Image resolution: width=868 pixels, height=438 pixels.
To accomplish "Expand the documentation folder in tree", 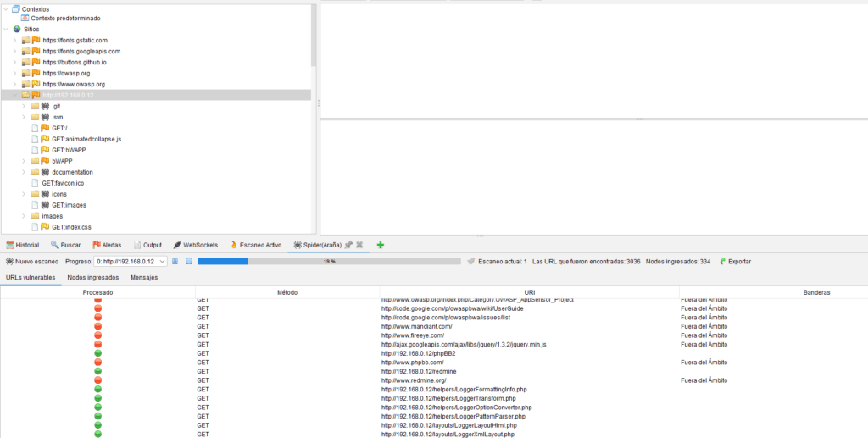I will pos(24,172).
